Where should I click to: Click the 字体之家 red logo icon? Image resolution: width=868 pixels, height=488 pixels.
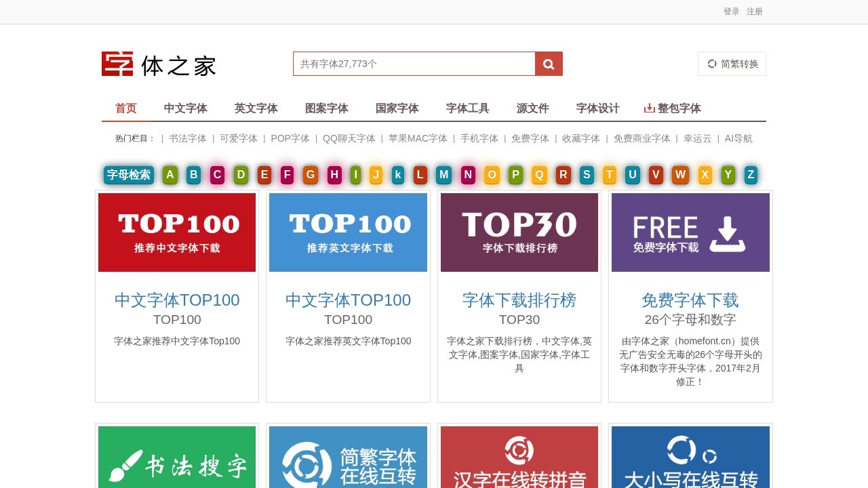pyautogui.click(x=116, y=63)
